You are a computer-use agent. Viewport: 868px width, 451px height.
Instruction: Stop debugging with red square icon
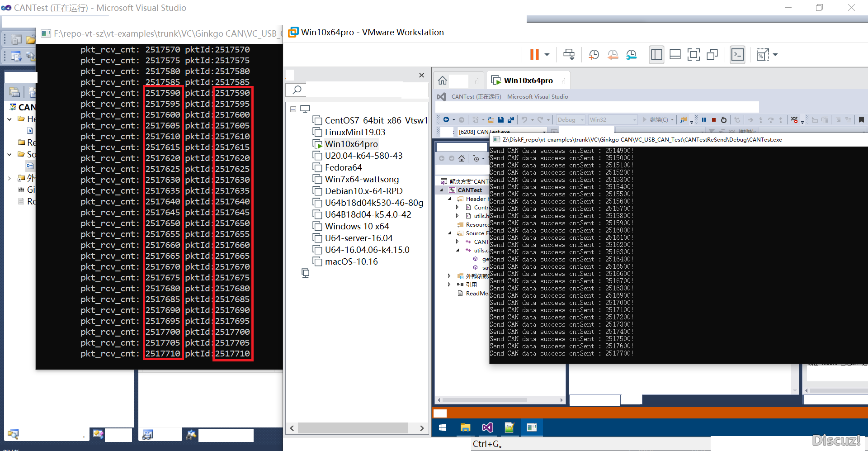pyautogui.click(x=714, y=120)
